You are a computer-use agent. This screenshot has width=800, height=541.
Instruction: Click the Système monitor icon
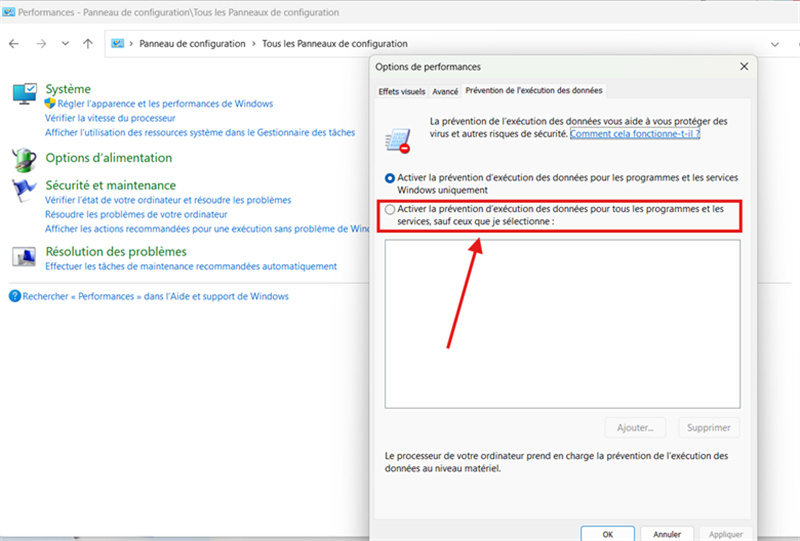pos(24,94)
